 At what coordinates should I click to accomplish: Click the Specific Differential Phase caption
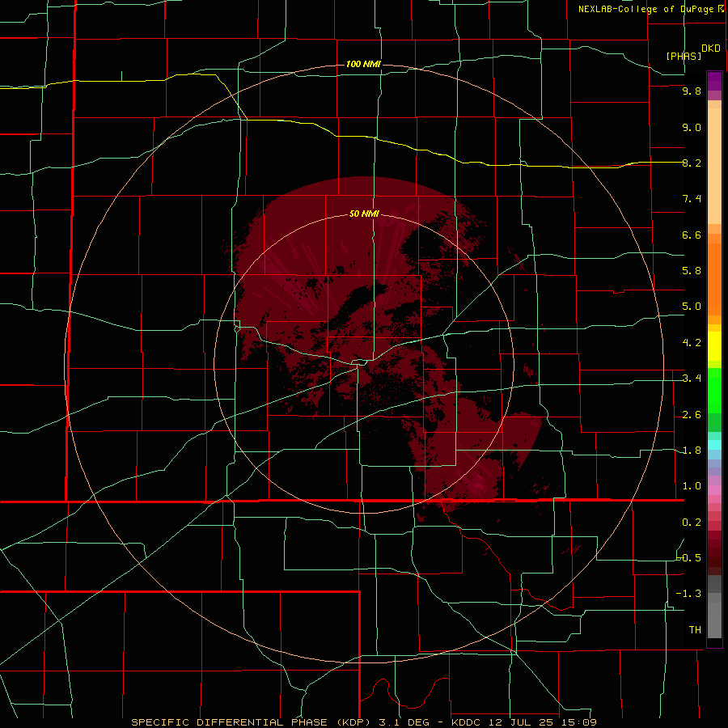[363, 722]
